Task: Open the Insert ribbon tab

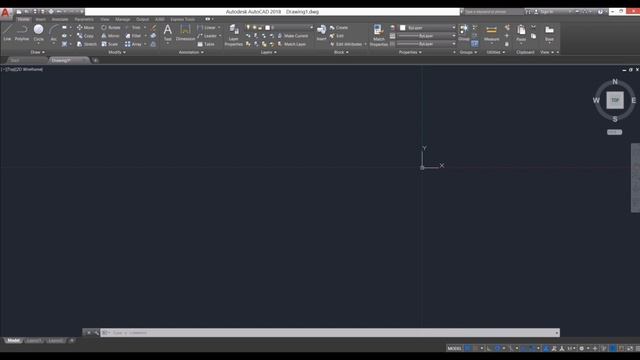Action: [x=40, y=19]
